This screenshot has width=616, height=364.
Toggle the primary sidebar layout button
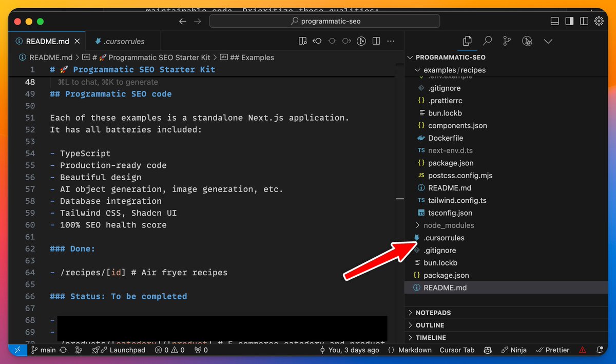pyautogui.click(x=569, y=21)
